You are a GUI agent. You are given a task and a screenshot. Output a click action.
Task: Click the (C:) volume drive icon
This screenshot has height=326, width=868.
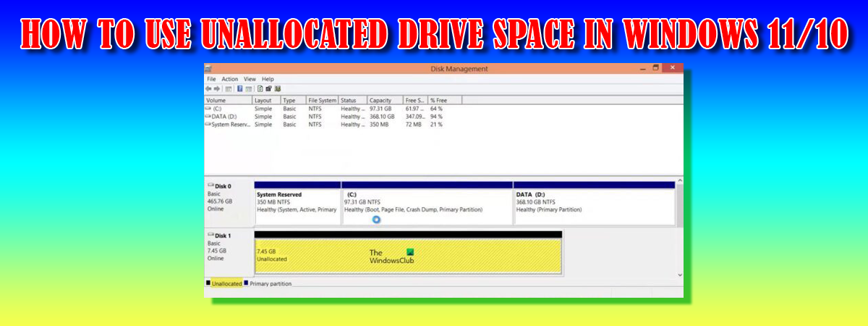pos(208,108)
